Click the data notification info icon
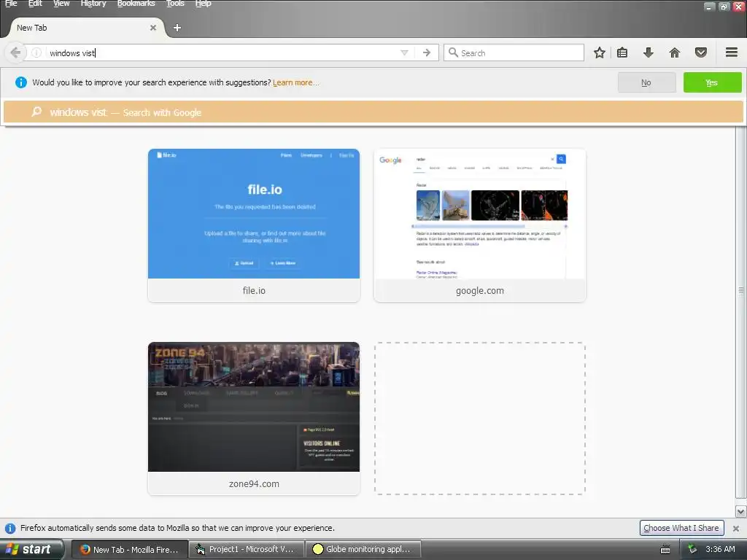747x560 pixels. (x=10, y=528)
